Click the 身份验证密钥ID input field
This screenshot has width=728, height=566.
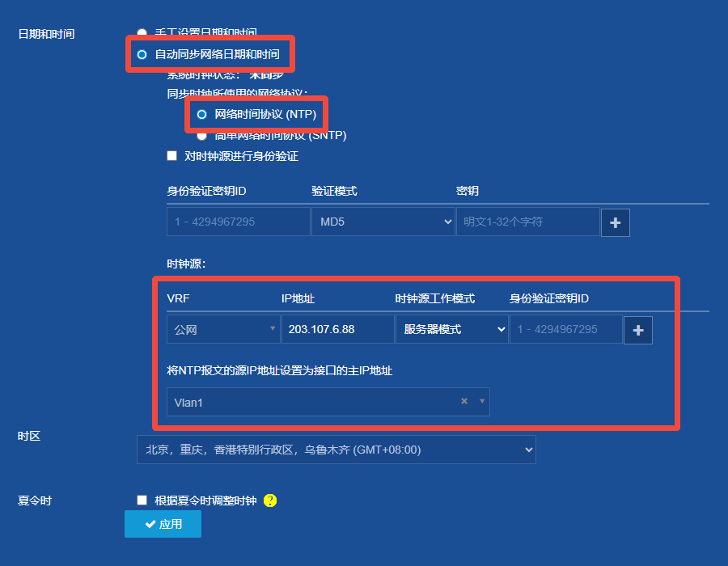(238, 222)
